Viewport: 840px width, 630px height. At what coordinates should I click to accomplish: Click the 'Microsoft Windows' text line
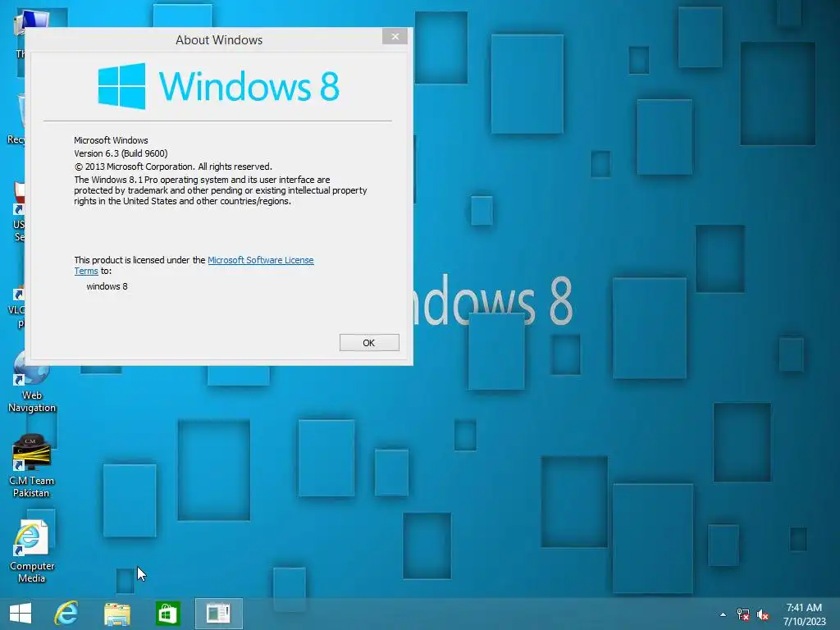(111, 140)
